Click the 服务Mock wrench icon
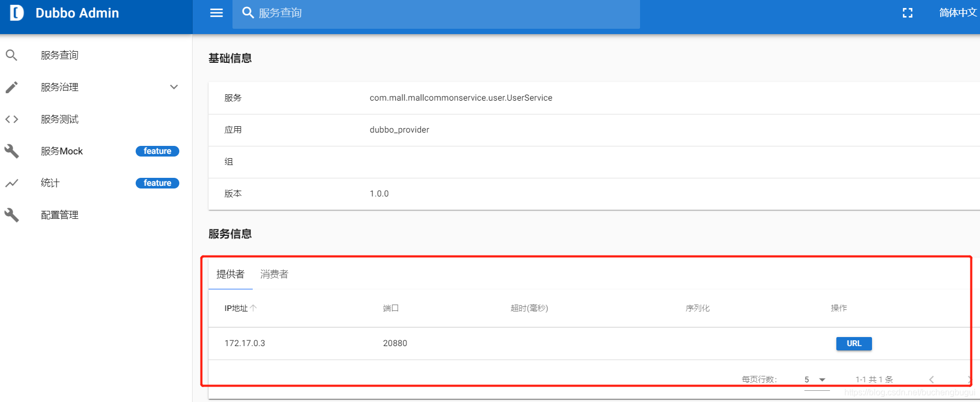 pyautogui.click(x=12, y=151)
